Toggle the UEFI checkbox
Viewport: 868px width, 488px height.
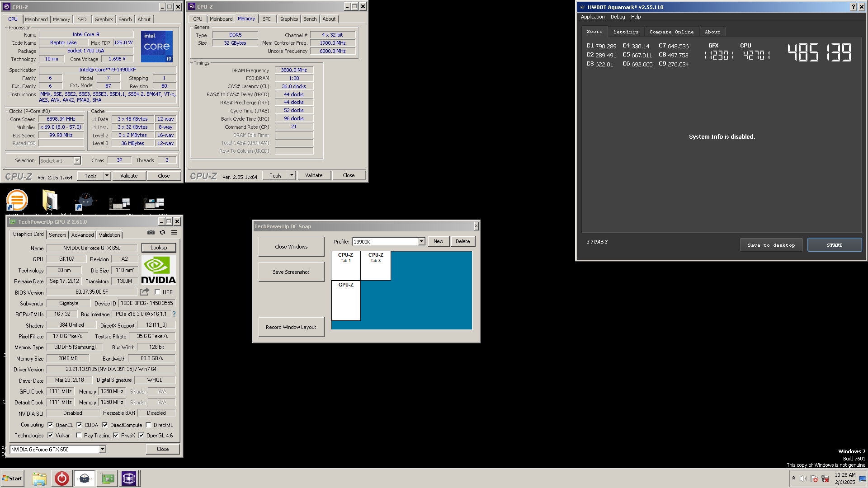(157, 292)
